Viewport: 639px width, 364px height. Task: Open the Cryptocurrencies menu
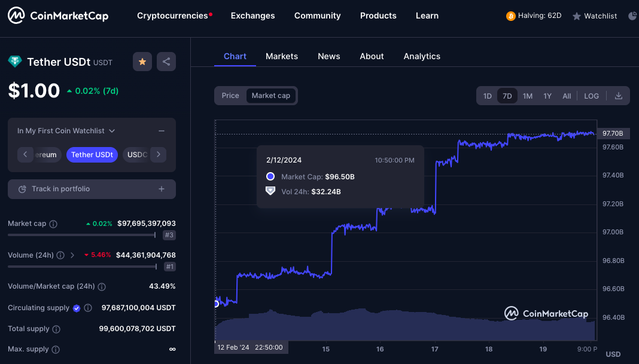172,16
